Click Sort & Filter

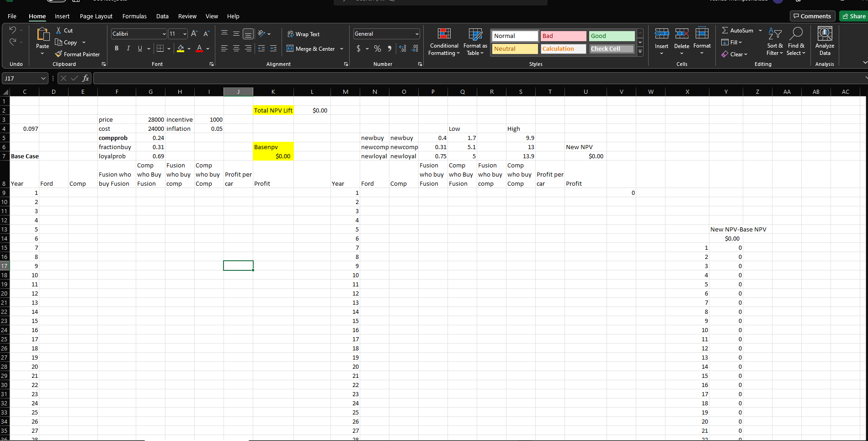point(775,41)
